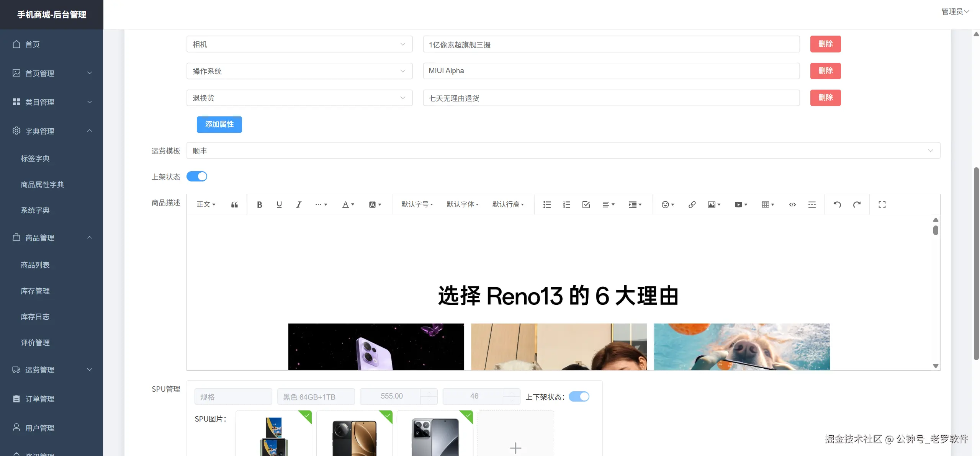The width and height of the screenshot is (980, 456).
Task: Click the bulleted list icon
Action: [x=547, y=204]
